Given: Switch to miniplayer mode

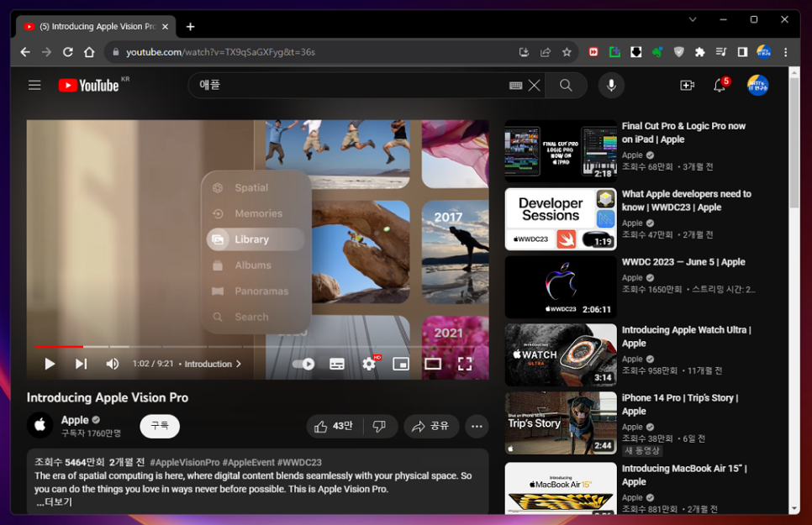Looking at the screenshot, I should coord(401,364).
